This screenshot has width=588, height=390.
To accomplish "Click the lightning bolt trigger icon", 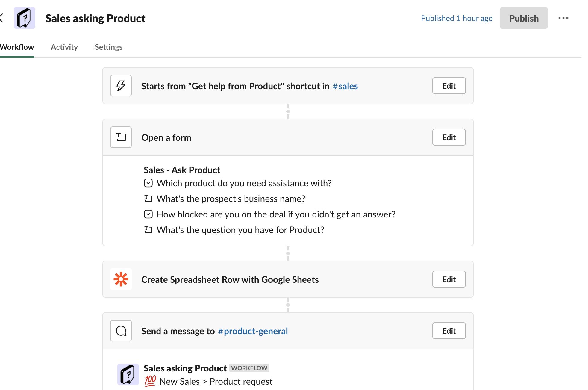I will coord(121,86).
